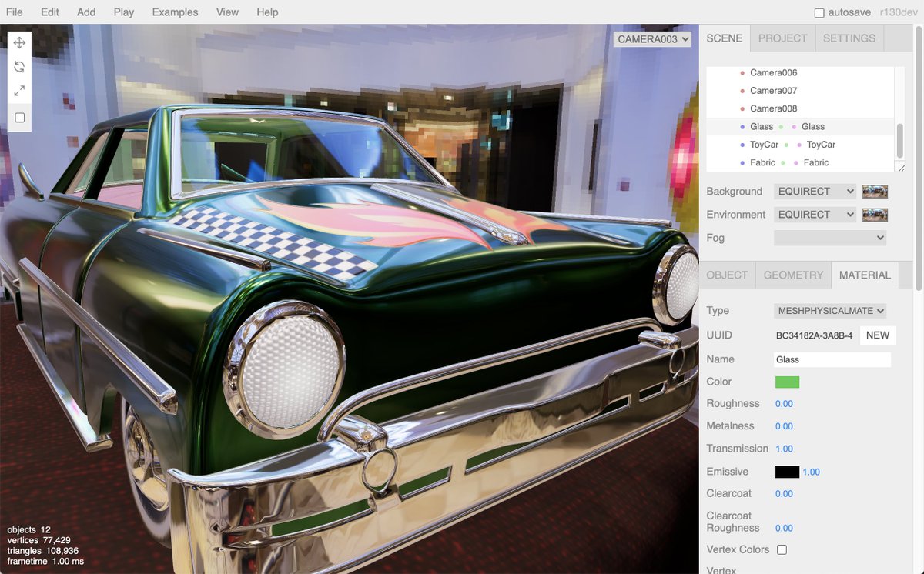924x574 pixels.
Task: Click the Clearcoat Roughness value 0.00
Action: 784,528
